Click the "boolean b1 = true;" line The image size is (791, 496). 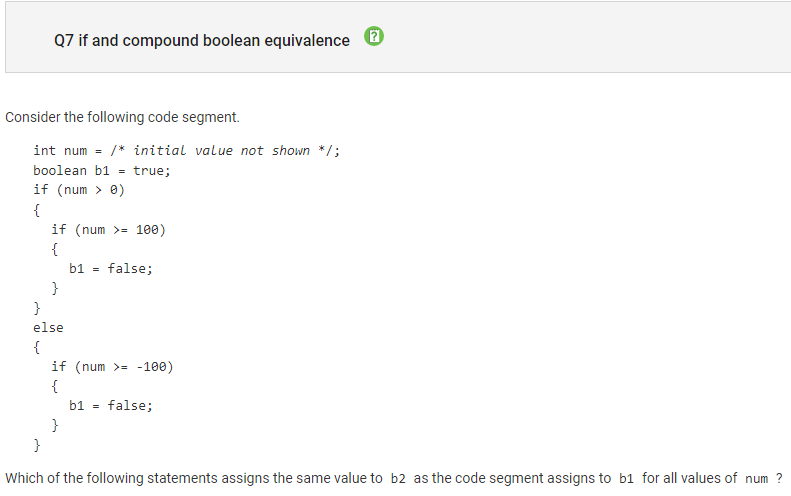pyautogui.click(x=102, y=171)
